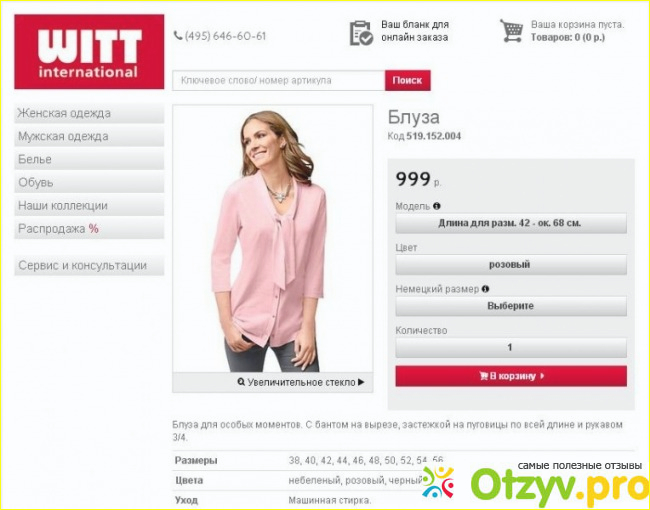Open Сервис и консультации menu item
The height and width of the screenshot is (510, 650).
89,265
